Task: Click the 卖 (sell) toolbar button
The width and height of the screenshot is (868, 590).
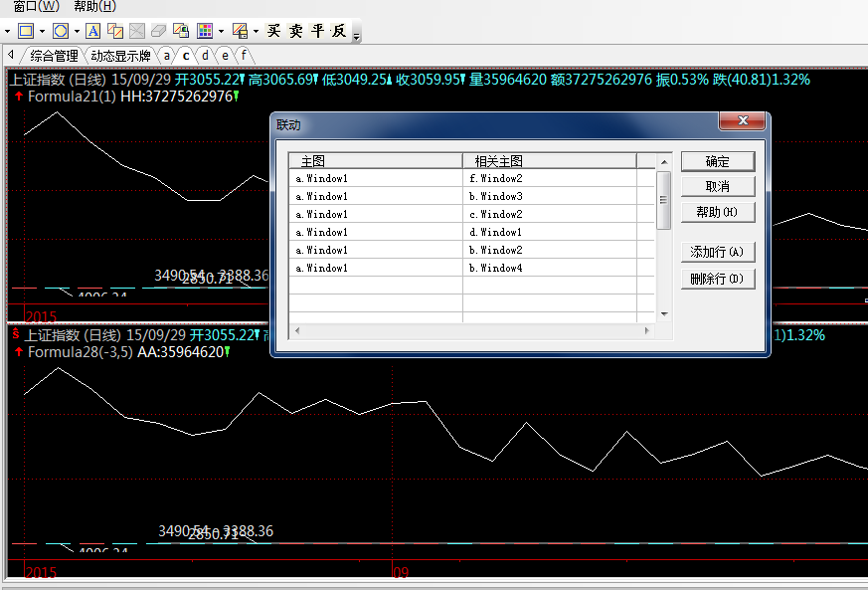Action: coord(296,31)
